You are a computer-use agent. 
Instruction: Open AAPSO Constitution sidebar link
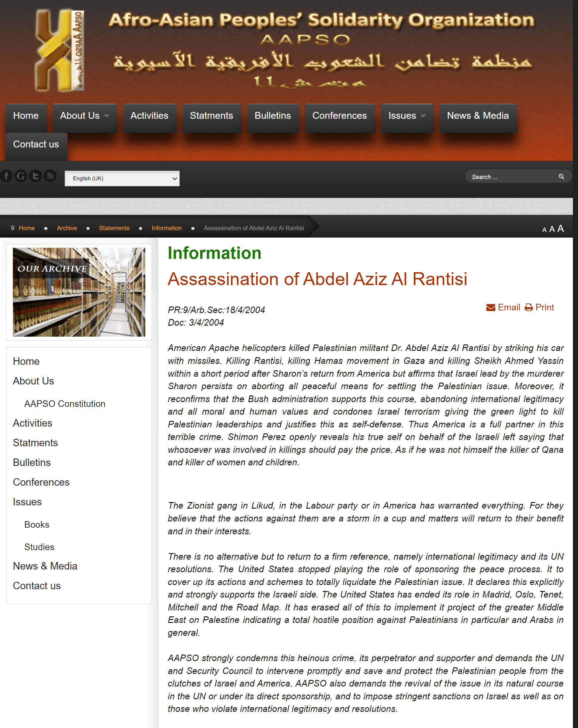pyautogui.click(x=65, y=404)
